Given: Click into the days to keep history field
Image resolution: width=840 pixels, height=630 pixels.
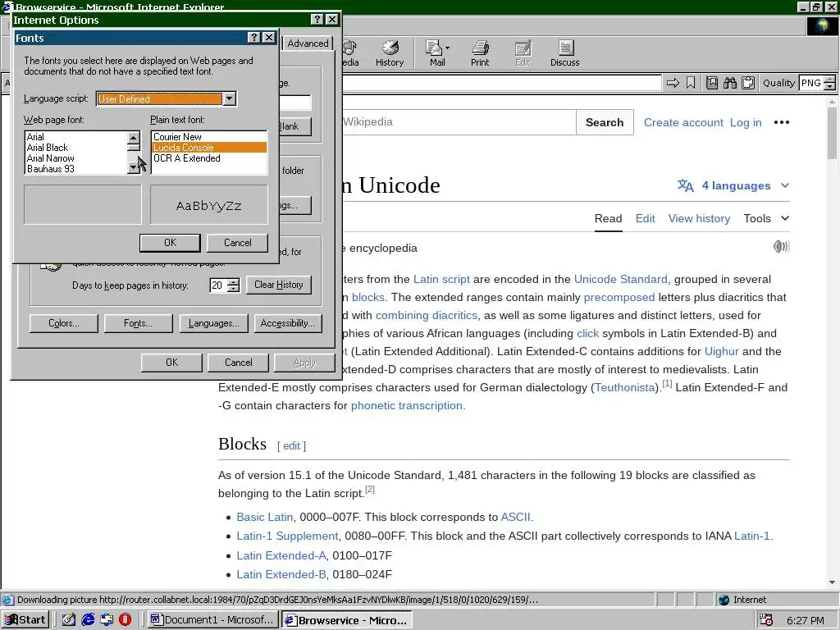Looking at the screenshot, I should (x=218, y=285).
